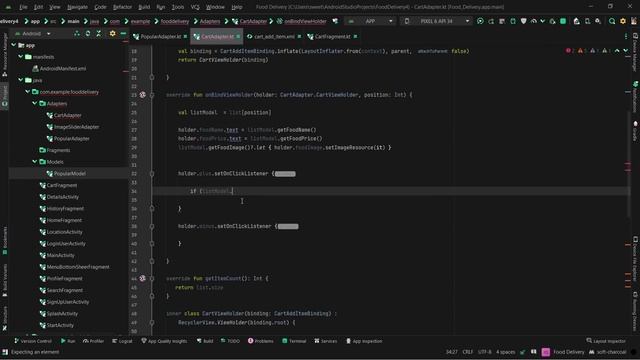This screenshot has width=640, height=360.
Task: Toggle fold marker at line 36 closing brace
Action: (152, 209)
